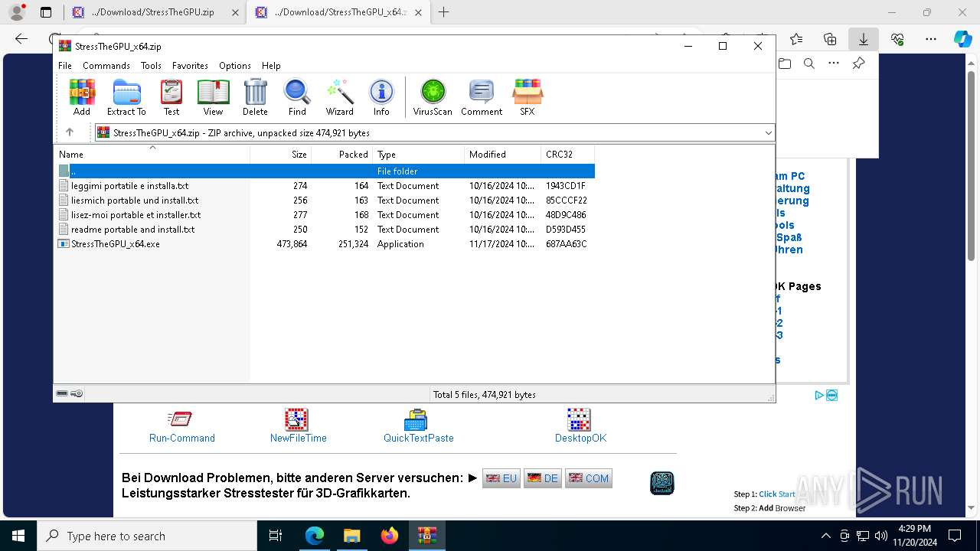The height and width of the screenshot is (551, 980).
Task: Click the status bar key icon
Action: pos(77,394)
